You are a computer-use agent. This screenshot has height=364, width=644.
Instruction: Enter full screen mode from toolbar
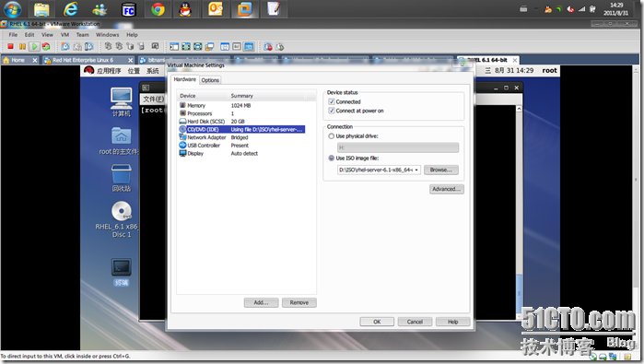pos(197,46)
